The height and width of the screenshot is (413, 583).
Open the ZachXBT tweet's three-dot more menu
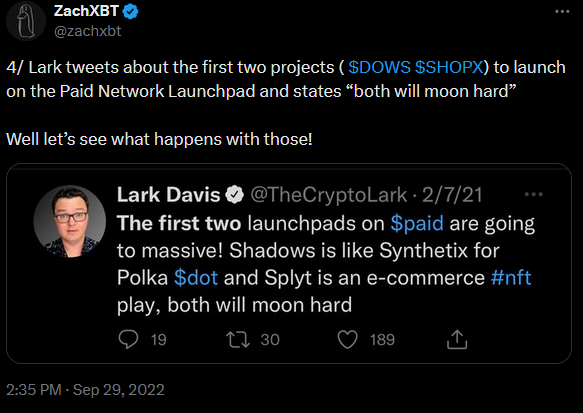pos(562,12)
